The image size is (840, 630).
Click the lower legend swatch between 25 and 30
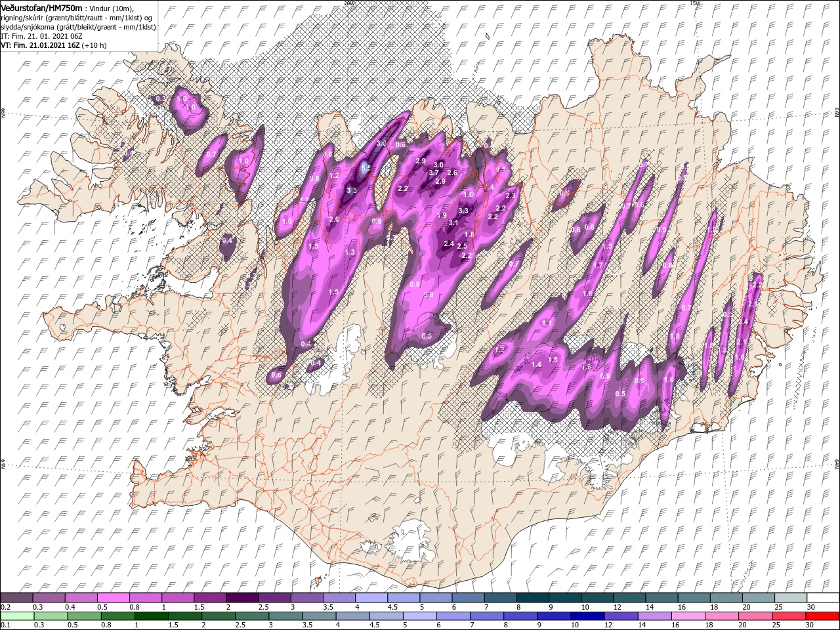788,616
